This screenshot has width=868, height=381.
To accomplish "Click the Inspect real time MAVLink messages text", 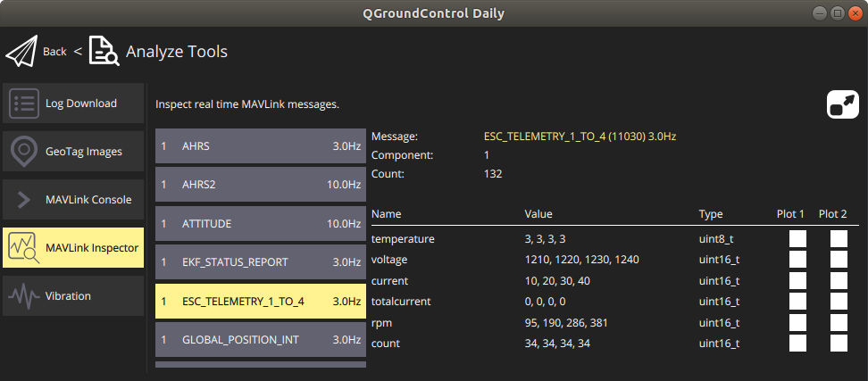I will tap(246, 104).
